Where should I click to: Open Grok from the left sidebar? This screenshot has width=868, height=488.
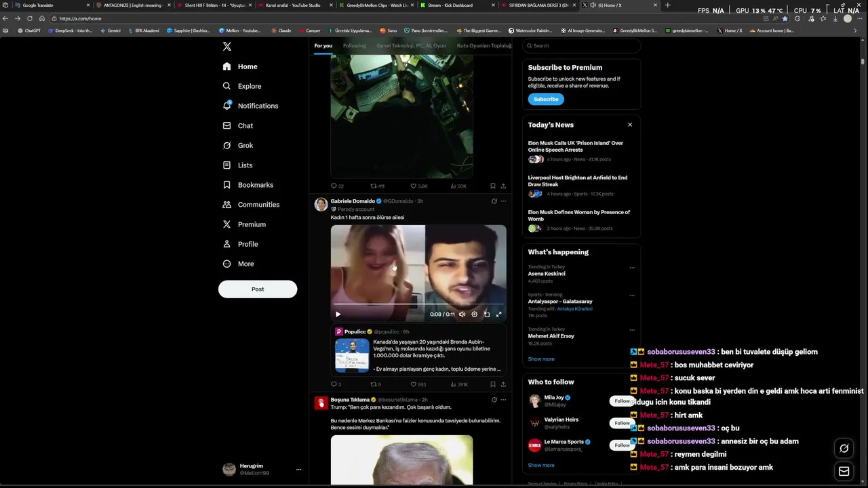(x=238, y=145)
